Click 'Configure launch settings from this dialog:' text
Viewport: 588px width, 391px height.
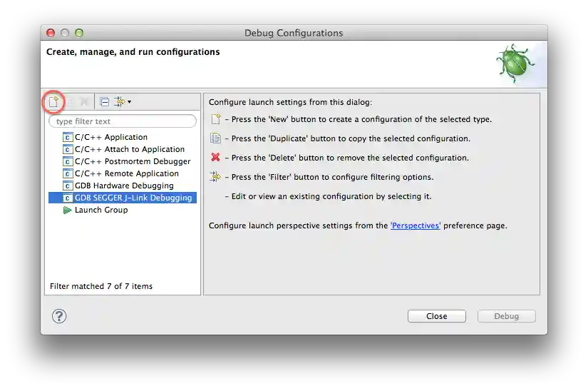[x=290, y=102]
